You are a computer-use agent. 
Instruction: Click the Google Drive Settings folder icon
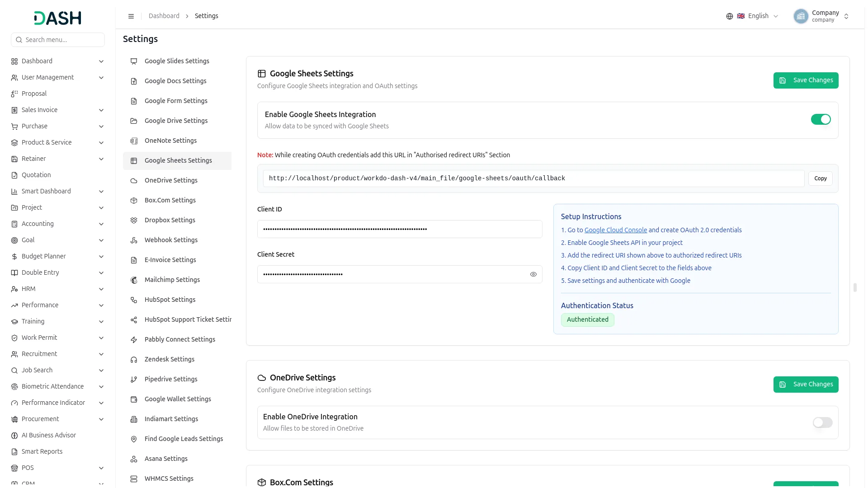click(x=134, y=121)
